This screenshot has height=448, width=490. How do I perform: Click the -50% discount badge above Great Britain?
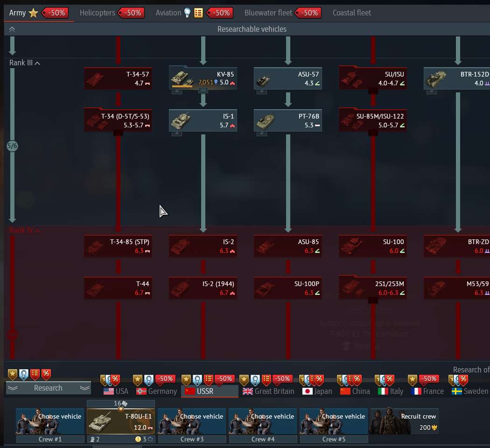(282, 378)
